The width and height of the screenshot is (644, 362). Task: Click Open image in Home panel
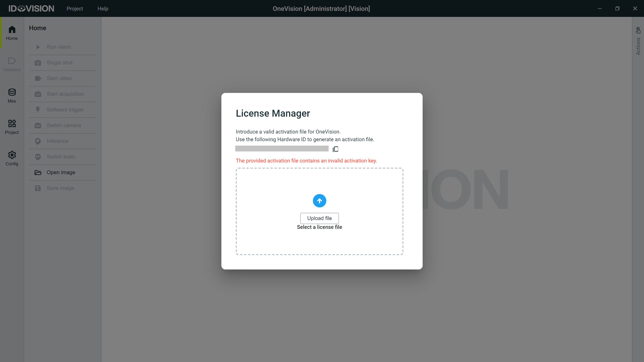click(x=61, y=172)
